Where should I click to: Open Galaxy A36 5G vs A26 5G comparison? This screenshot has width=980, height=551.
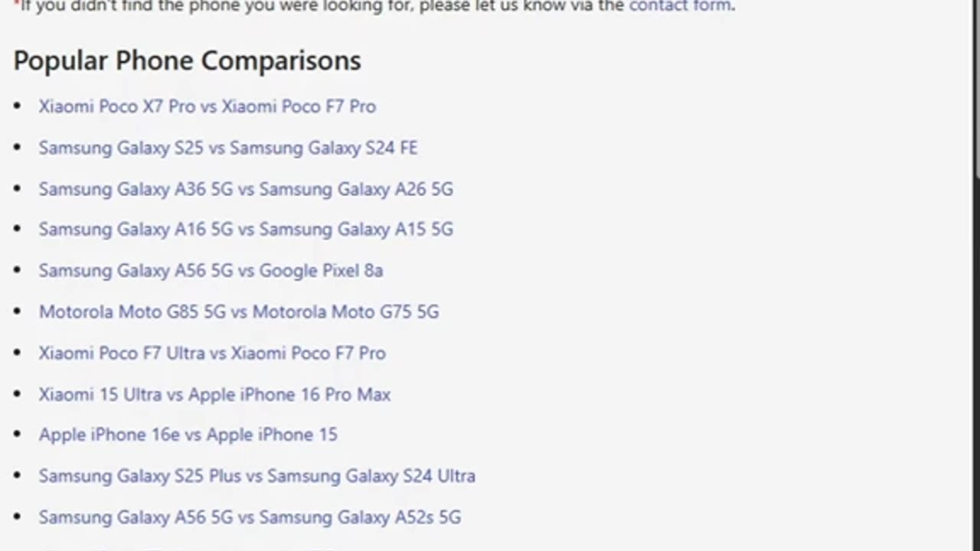coord(246,189)
